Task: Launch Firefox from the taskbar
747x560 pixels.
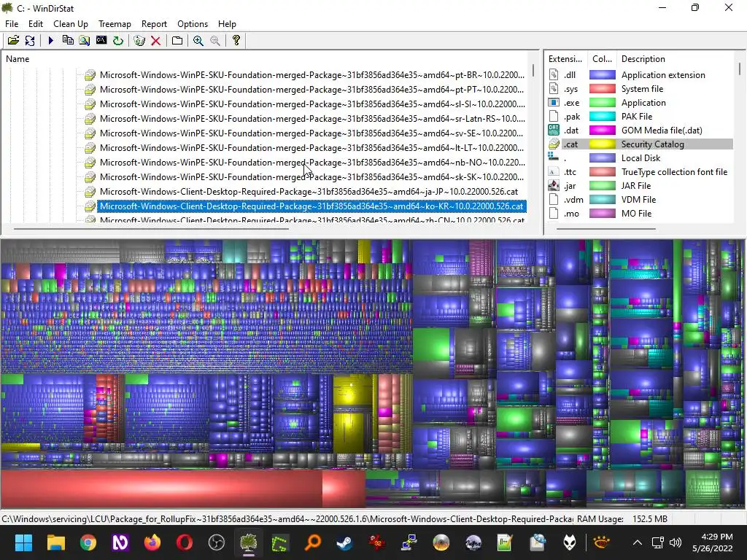Action: 152,542
